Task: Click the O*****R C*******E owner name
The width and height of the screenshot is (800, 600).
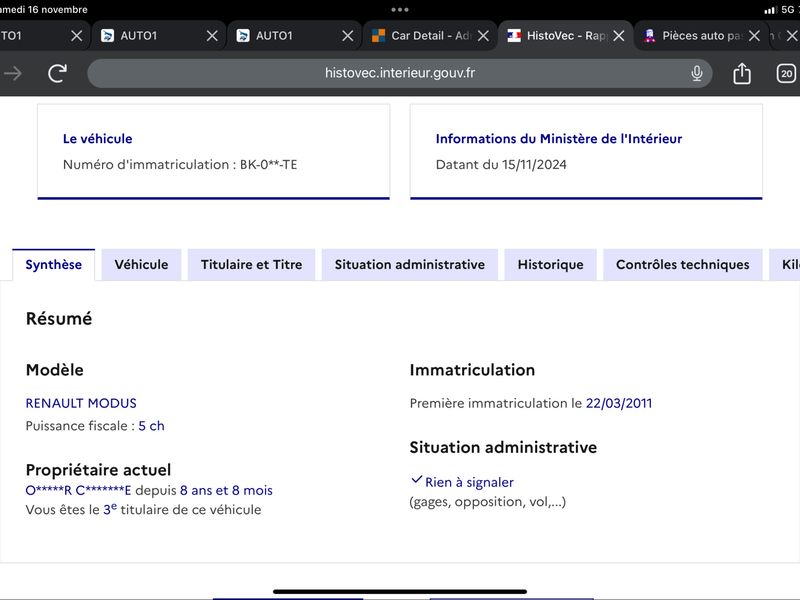Action: 78,491
